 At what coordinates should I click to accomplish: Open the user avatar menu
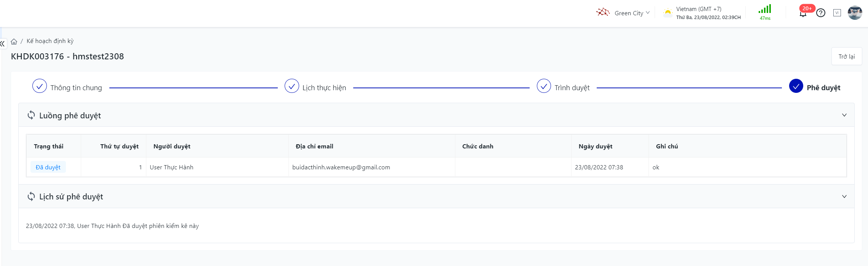click(855, 13)
